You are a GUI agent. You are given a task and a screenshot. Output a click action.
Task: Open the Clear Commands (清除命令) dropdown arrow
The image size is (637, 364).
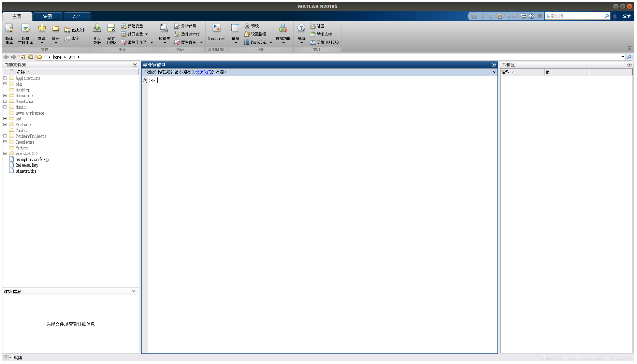(x=201, y=42)
